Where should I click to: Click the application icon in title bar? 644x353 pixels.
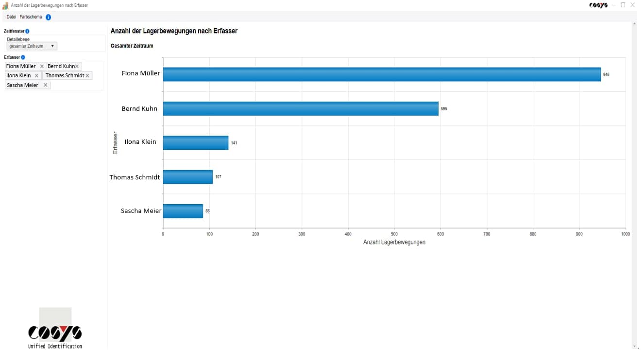click(5, 5)
